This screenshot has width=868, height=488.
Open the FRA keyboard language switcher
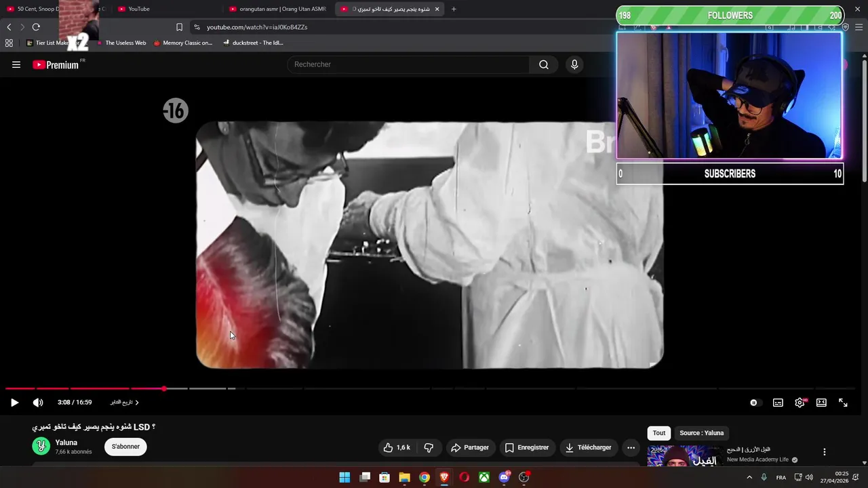[x=781, y=477]
